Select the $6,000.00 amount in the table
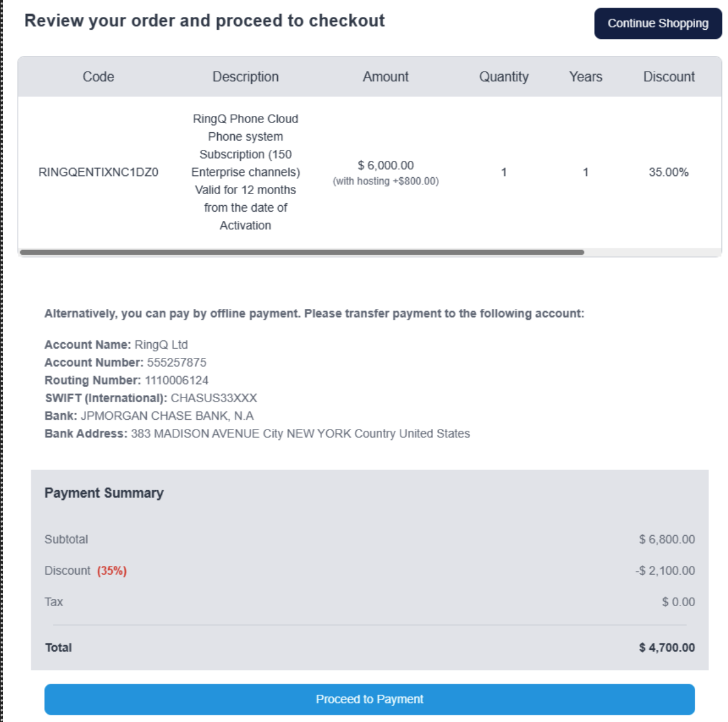Screen dimensions: 728x722 pos(386,164)
